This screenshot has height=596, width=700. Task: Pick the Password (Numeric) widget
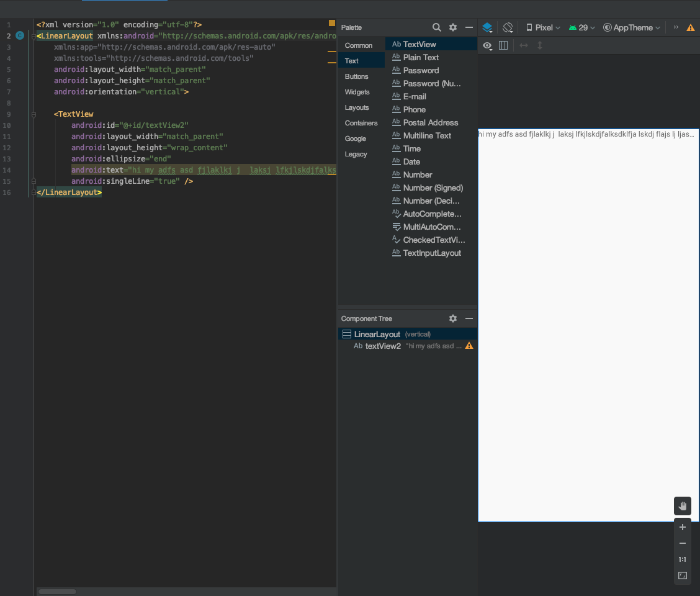[x=431, y=83]
